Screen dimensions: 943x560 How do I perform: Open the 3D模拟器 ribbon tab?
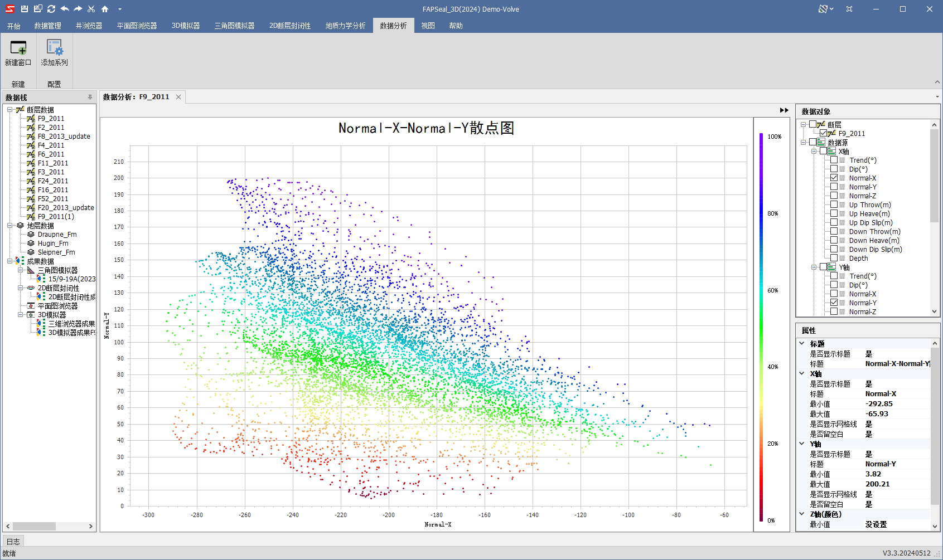pyautogui.click(x=186, y=26)
